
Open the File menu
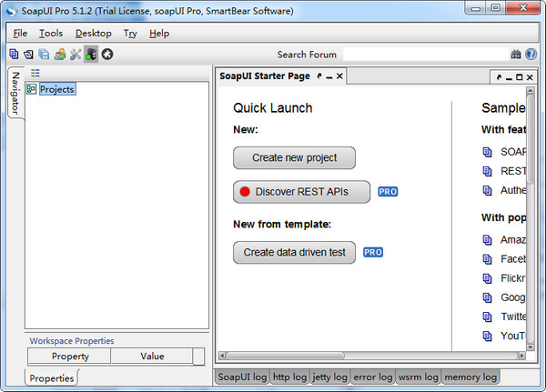(x=20, y=34)
